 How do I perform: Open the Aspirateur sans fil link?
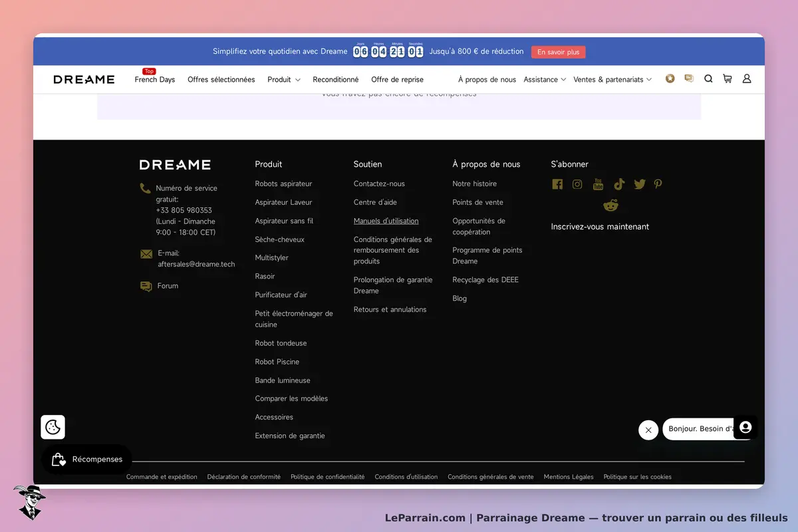[284, 221]
